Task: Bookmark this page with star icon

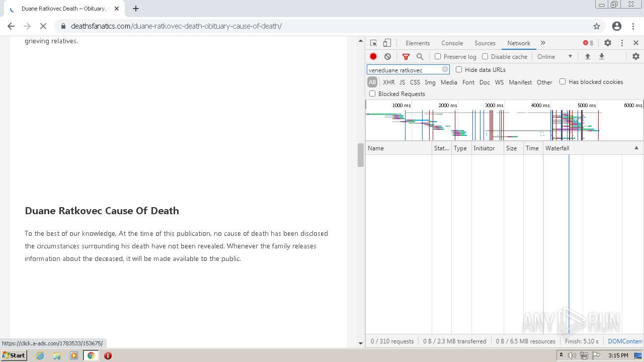Action: point(597,26)
